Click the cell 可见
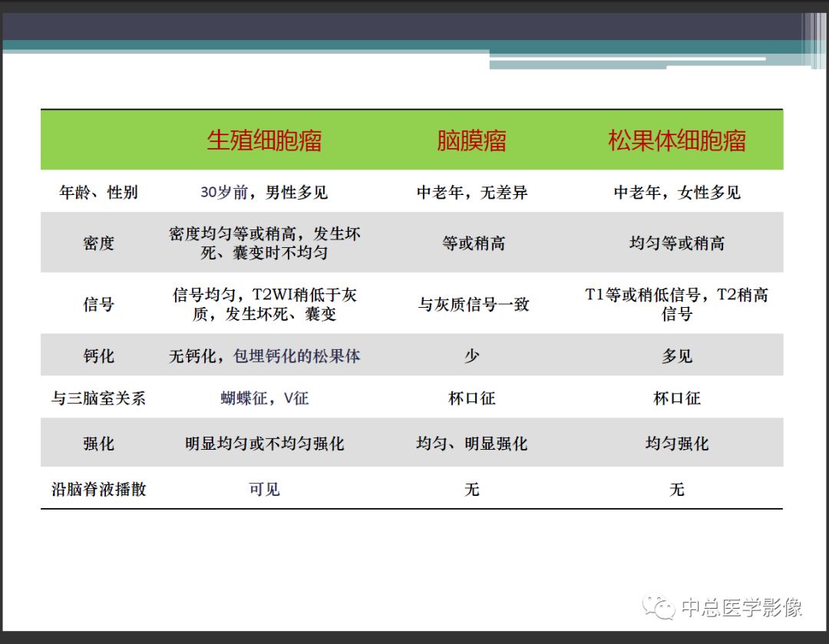This screenshot has width=829, height=644. click(264, 489)
